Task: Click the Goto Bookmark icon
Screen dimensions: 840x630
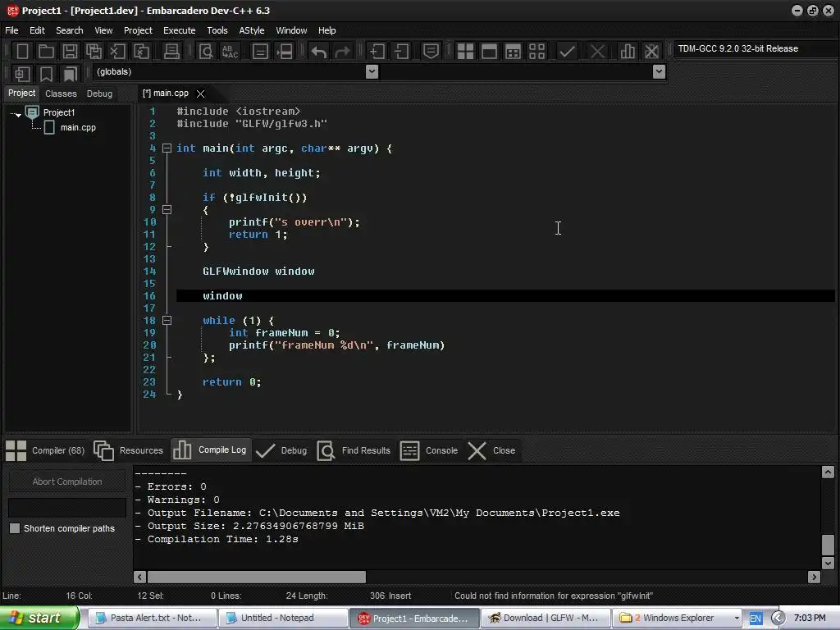Action: pyautogui.click(x=70, y=73)
